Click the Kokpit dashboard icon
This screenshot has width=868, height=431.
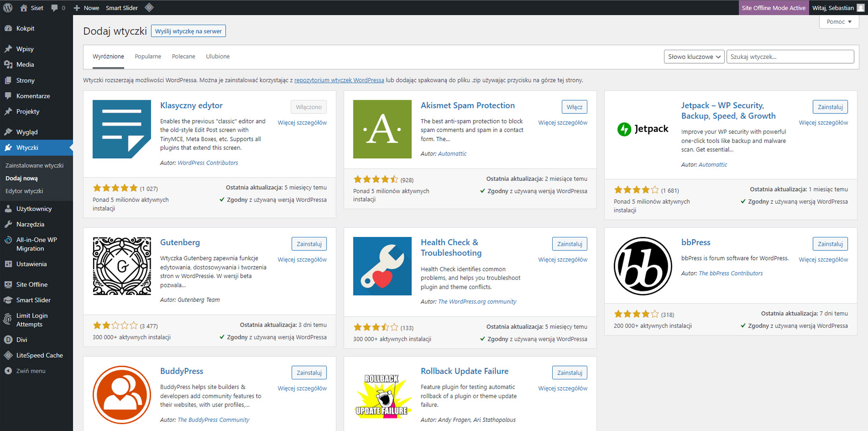[8, 28]
